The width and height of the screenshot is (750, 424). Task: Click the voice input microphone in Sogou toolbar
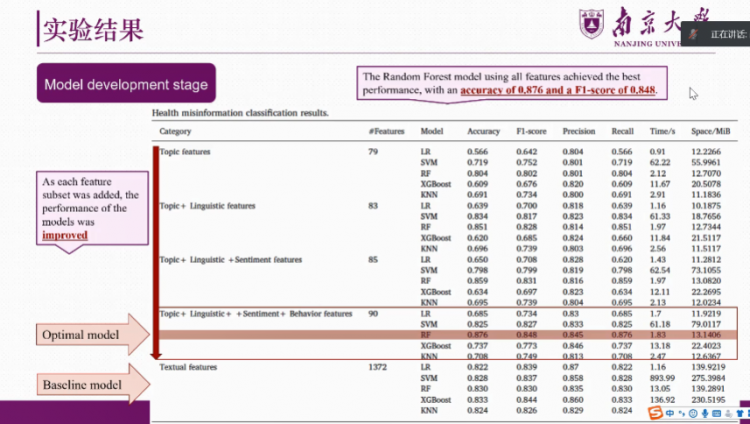[705, 413]
